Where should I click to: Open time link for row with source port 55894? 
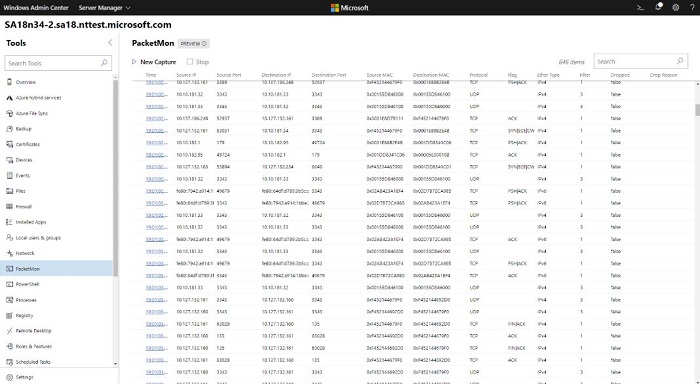coord(157,167)
